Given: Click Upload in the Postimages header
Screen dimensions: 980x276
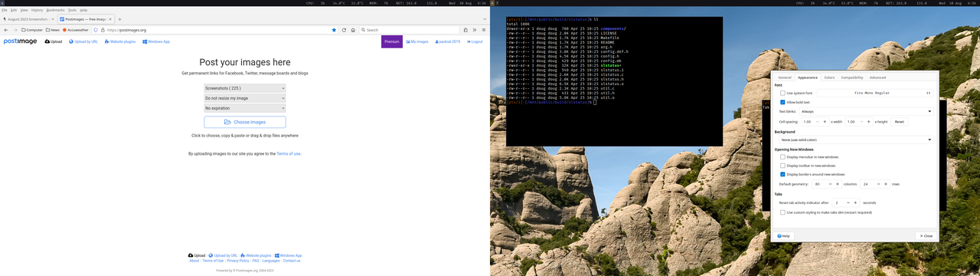Looking at the screenshot, I should 54,41.
